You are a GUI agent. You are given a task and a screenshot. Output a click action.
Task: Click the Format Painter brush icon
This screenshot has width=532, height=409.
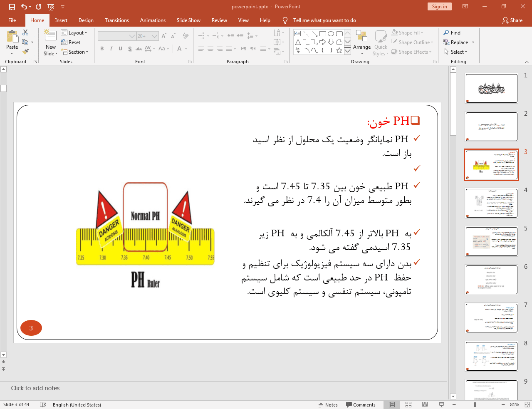[25, 52]
